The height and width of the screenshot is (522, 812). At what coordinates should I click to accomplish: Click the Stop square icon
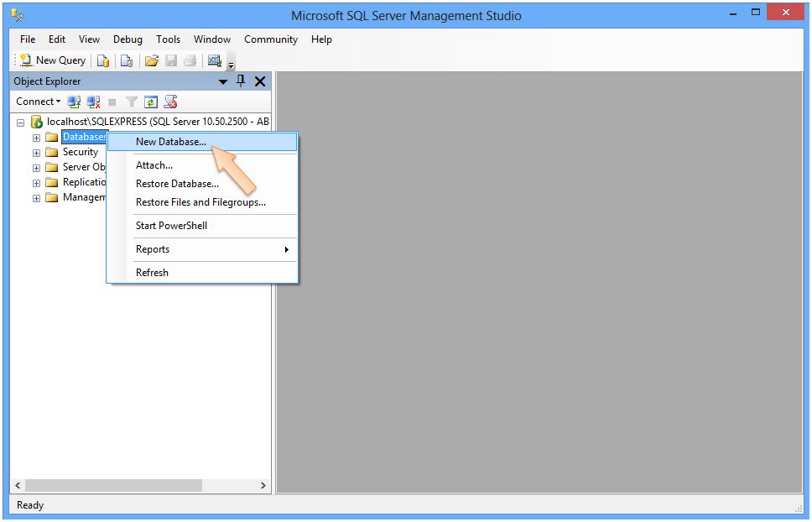point(112,102)
